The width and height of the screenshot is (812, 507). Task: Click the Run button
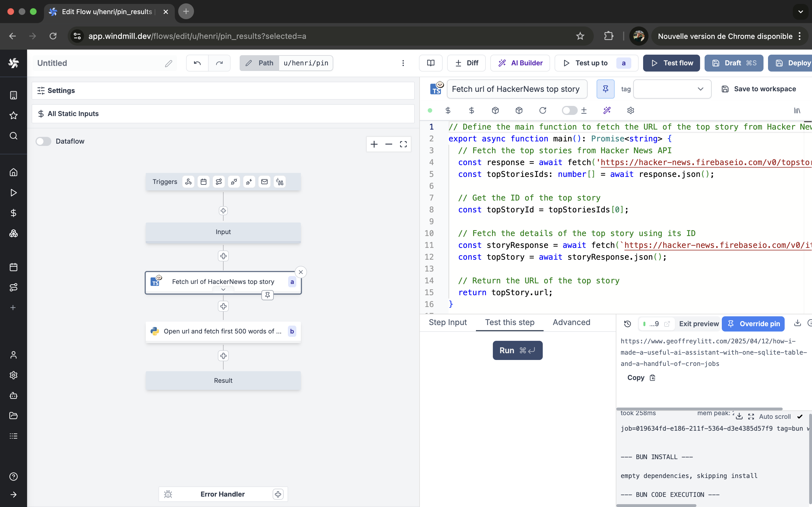(517, 350)
